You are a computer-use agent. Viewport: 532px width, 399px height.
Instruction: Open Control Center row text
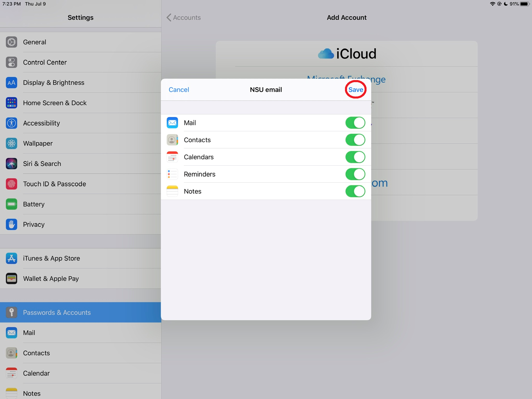coord(45,62)
